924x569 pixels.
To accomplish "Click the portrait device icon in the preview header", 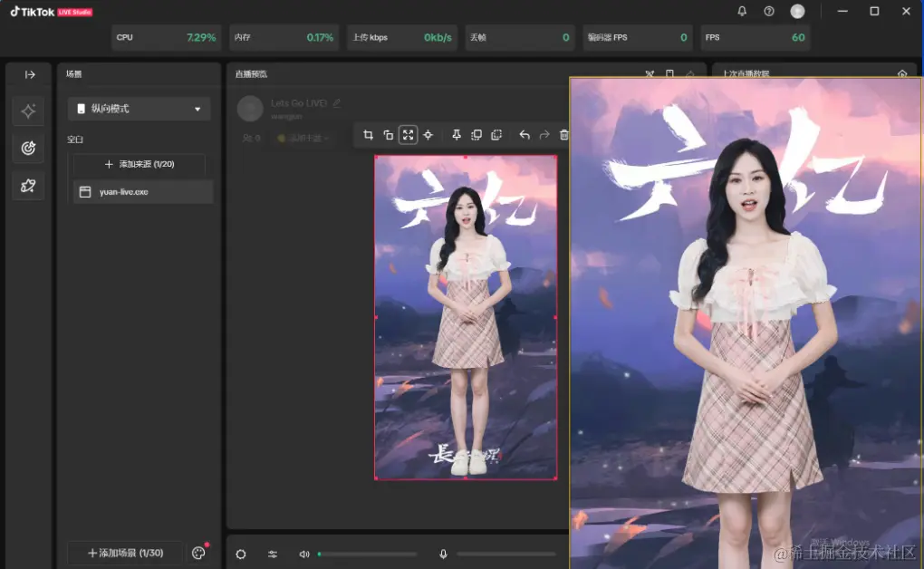I will pyautogui.click(x=670, y=74).
